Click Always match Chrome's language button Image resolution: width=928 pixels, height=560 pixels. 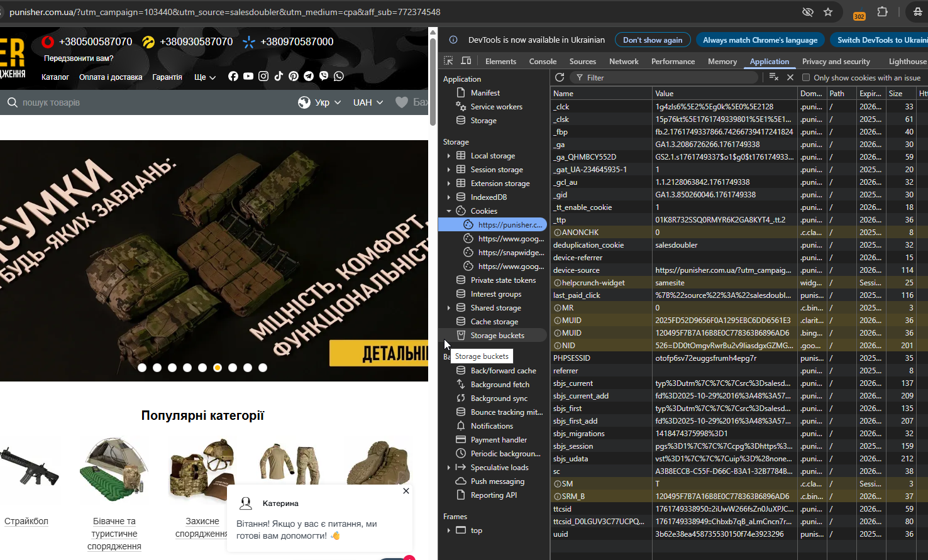pos(760,40)
